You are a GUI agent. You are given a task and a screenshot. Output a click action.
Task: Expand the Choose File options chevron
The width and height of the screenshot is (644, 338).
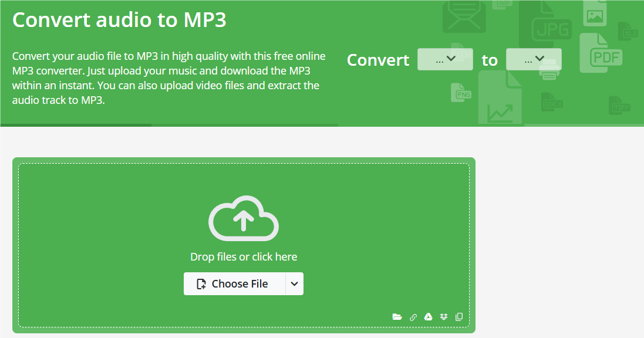point(294,283)
